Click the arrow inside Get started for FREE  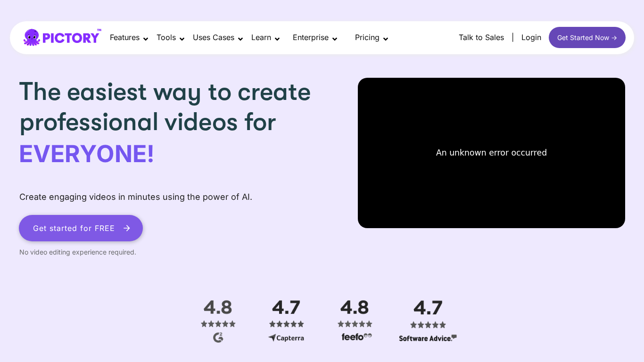[x=126, y=228]
